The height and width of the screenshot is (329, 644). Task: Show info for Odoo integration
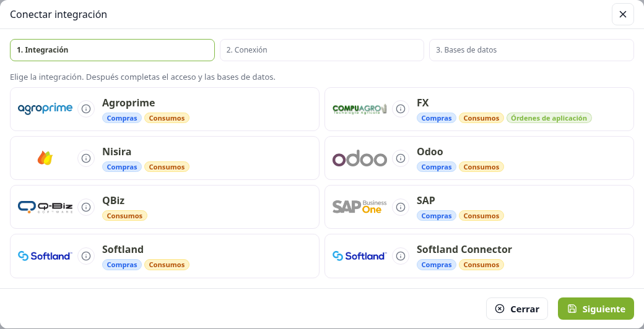[401, 158]
